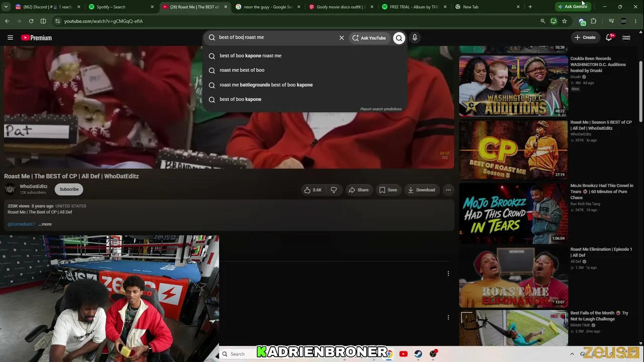The height and width of the screenshot is (362, 644).
Task: Start voice search with the microphone icon
Action: pos(415,38)
